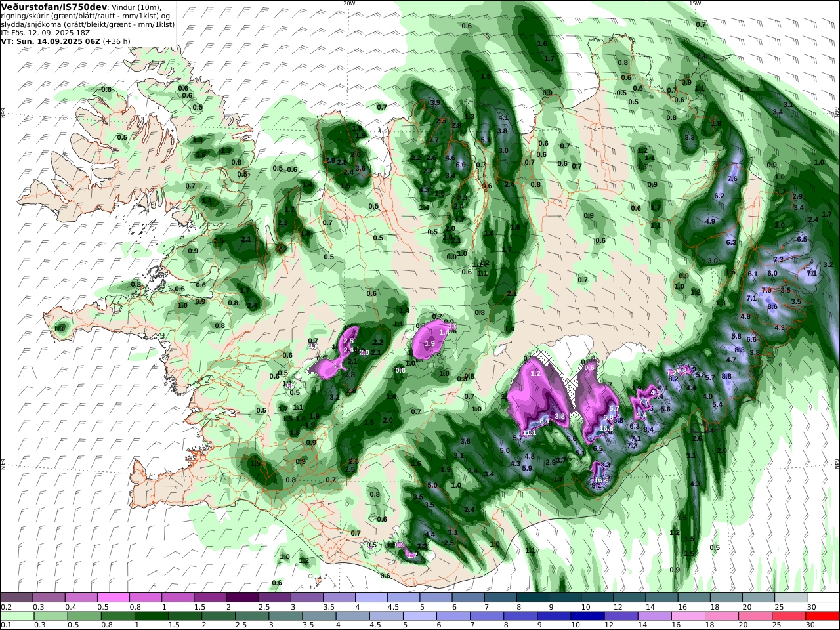Click the '4.9' precipitation value on the map
This screenshot has width=840, height=630.
click(x=710, y=222)
